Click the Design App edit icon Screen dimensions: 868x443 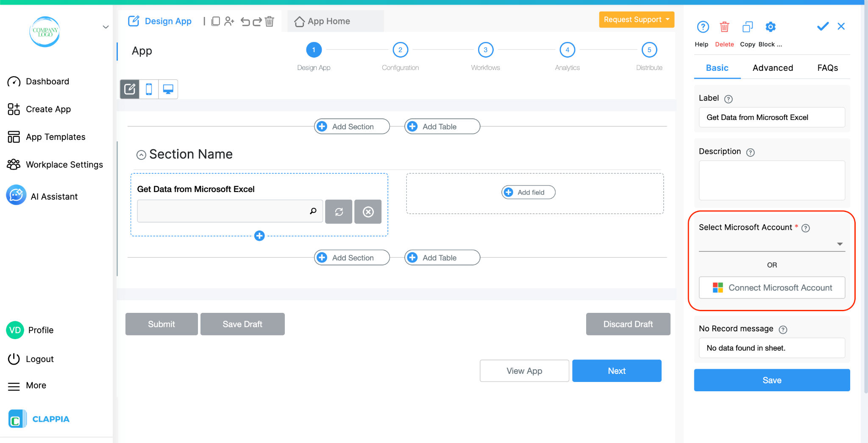[x=134, y=21]
